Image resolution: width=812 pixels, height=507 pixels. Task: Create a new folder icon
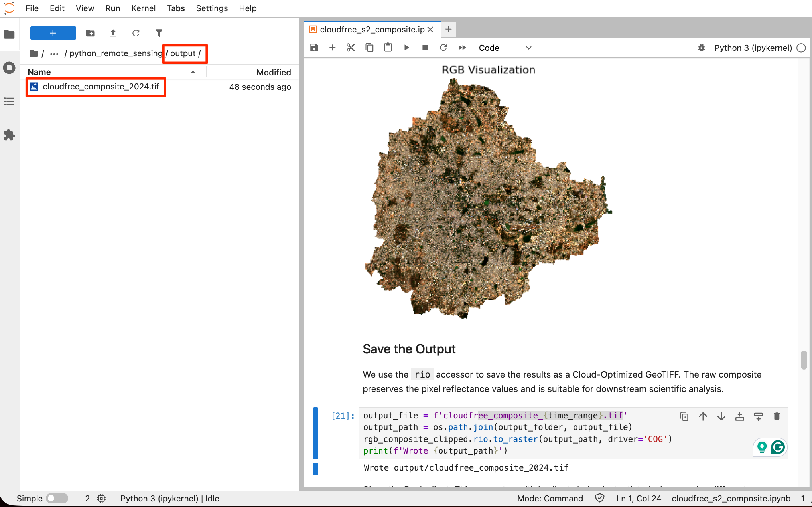pyautogui.click(x=90, y=33)
